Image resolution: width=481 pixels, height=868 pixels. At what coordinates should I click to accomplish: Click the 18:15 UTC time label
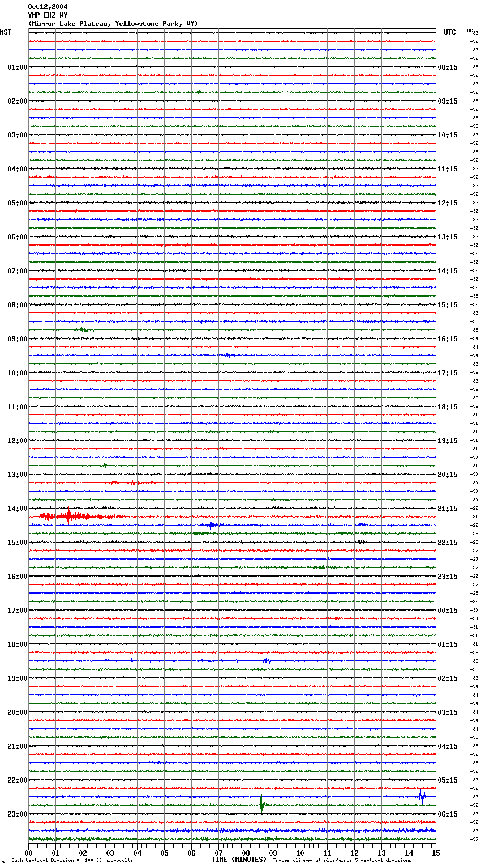click(x=448, y=407)
